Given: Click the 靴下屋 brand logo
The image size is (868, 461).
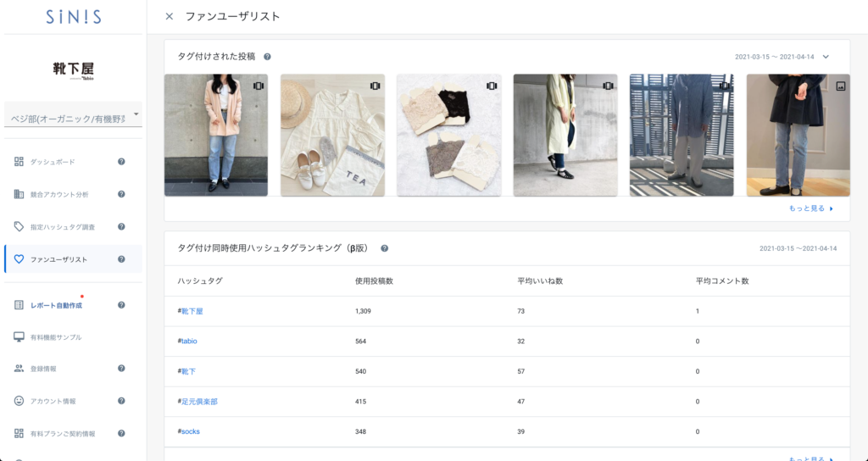Looking at the screenshot, I should pyautogui.click(x=74, y=70).
